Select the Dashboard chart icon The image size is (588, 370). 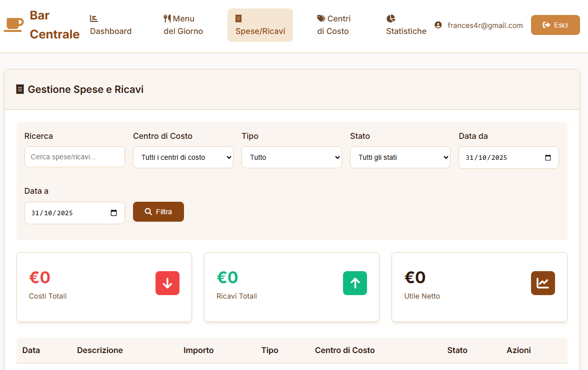pyautogui.click(x=93, y=18)
